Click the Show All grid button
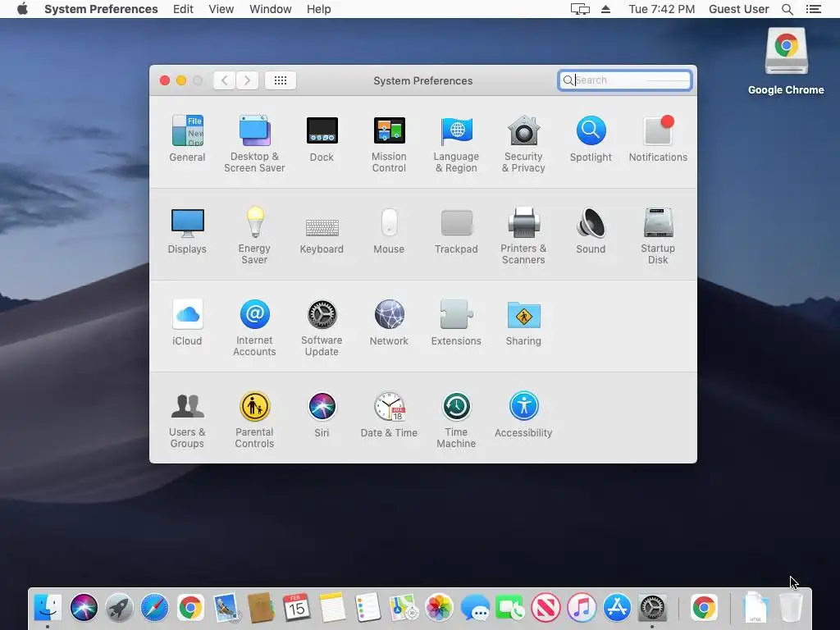The width and height of the screenshot is (840, 630). [281, 80]
